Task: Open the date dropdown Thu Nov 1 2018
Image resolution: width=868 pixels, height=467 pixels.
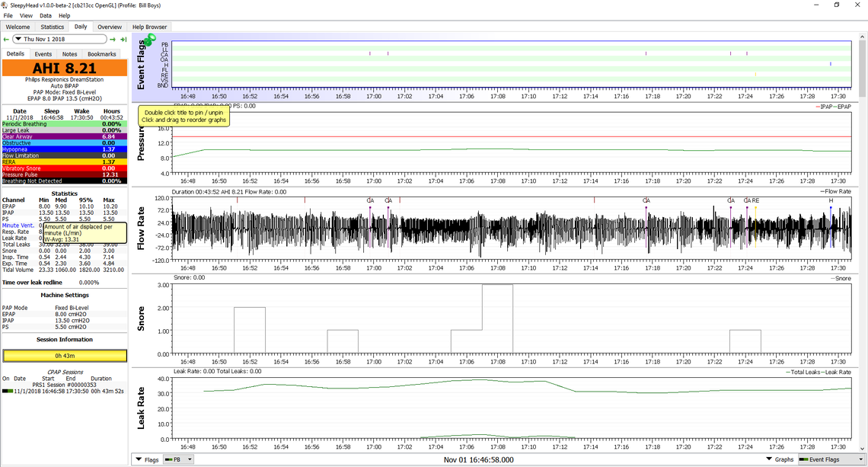Action: coord(60,40)
